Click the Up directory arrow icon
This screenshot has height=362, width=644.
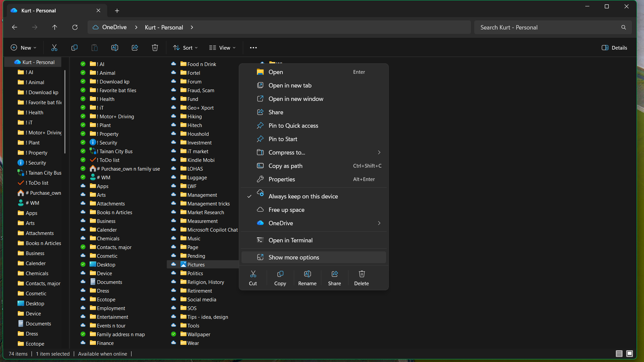tap(55, 27)
